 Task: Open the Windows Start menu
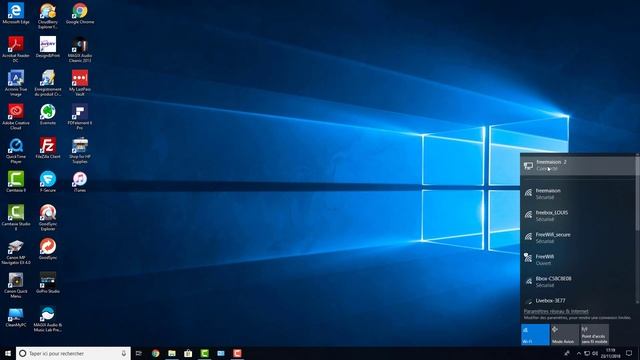pos(8,353)
